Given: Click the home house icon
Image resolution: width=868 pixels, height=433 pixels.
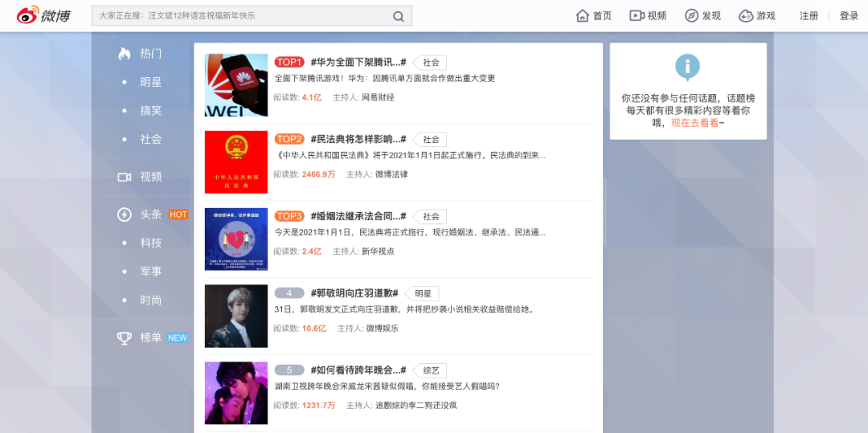Looking at the screenshot, I should (583, 15).
